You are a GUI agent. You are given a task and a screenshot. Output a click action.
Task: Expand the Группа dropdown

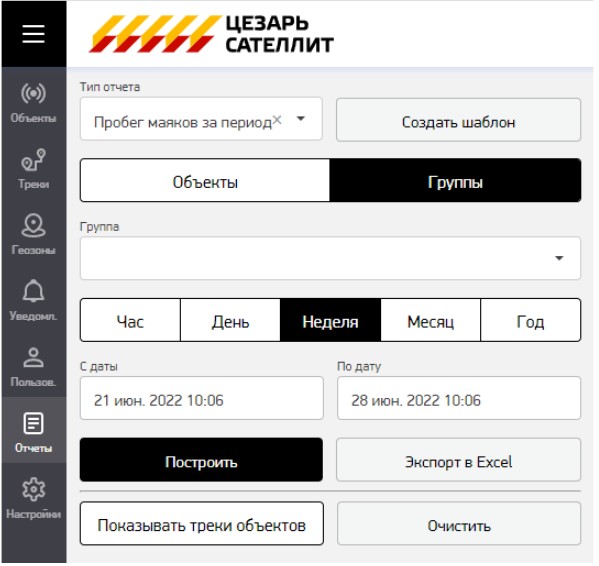[x=331, y=259]
